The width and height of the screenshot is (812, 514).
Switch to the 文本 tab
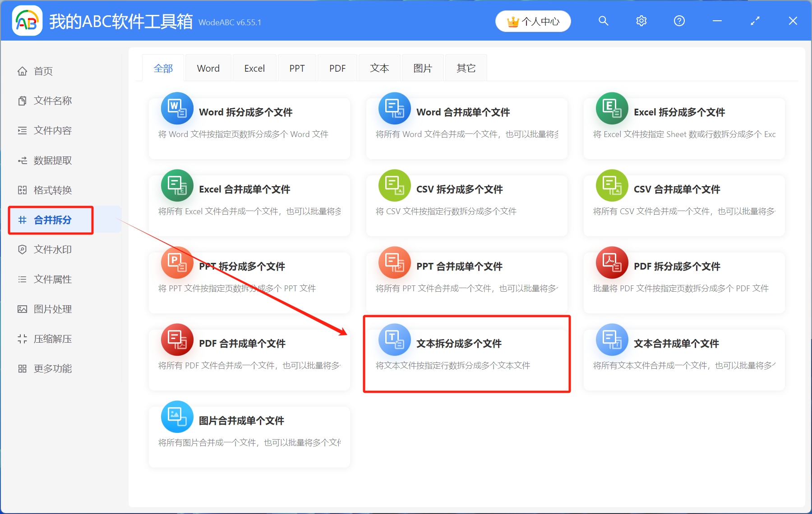pyautogui.click(x=379, y=68)
